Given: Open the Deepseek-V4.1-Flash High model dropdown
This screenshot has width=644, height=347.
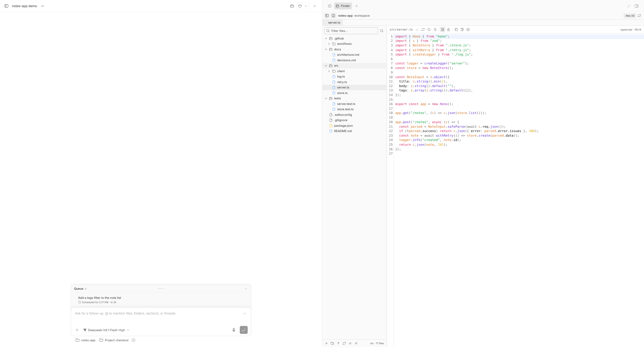Looking at the screenshot, I should 106,330.
